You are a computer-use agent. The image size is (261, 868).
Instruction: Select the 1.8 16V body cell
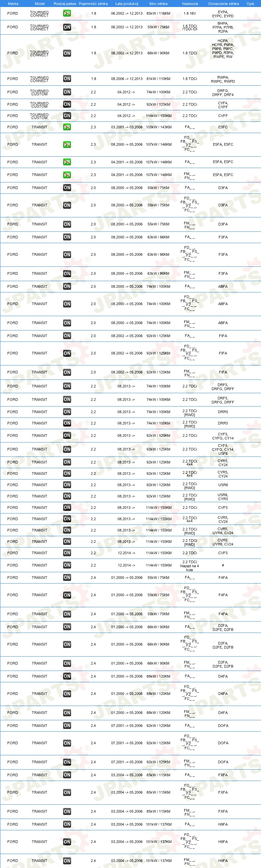point(190,13)
